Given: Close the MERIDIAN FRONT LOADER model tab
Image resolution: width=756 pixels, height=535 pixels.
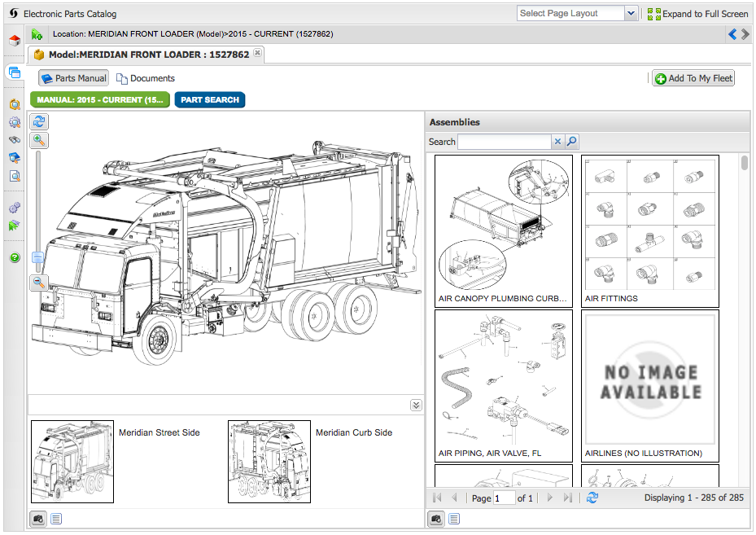Looking at the screenshot, I should click(258, 53).
